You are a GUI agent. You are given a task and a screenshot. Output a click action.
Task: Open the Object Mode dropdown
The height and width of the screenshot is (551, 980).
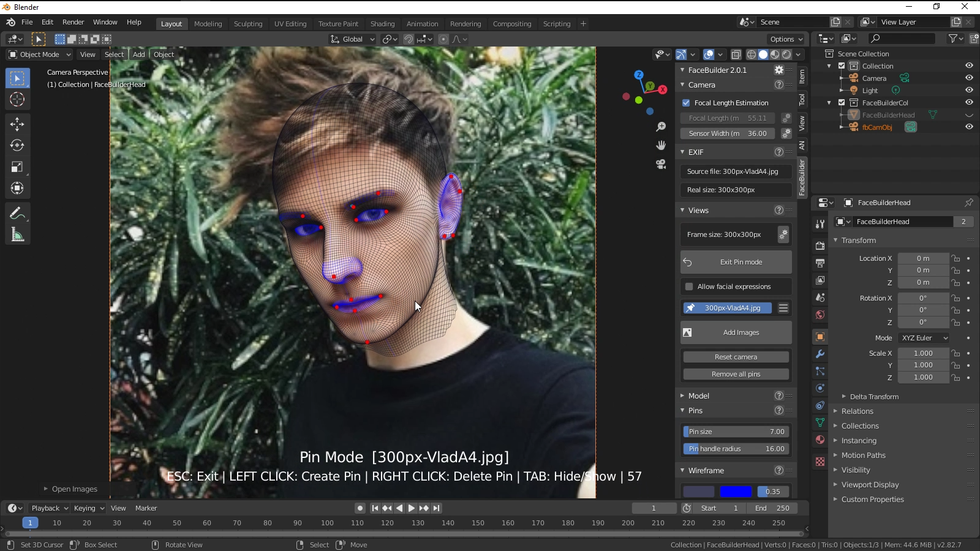(x=40, y=54)
